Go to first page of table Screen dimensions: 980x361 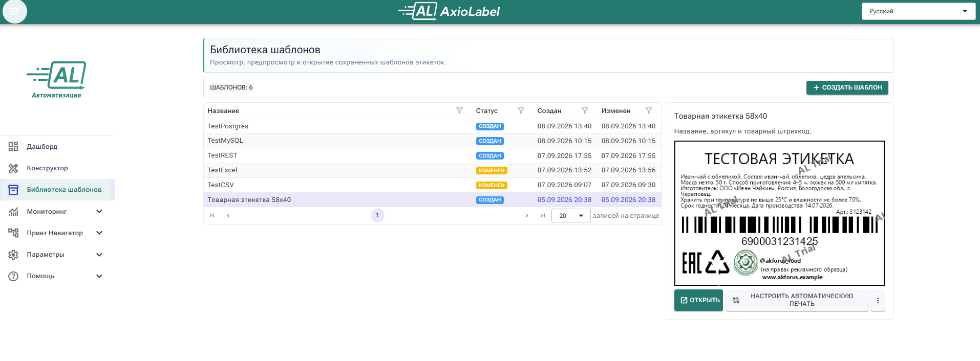[212, 216]
